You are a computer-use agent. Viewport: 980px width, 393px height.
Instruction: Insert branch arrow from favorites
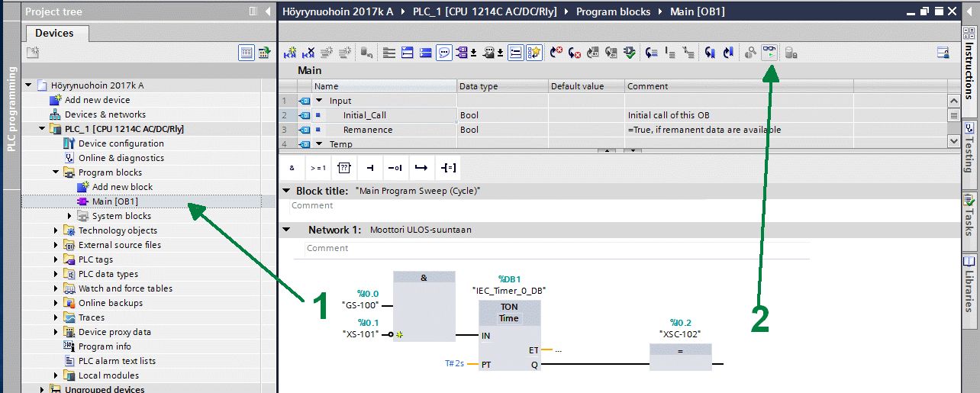(421, 167)
